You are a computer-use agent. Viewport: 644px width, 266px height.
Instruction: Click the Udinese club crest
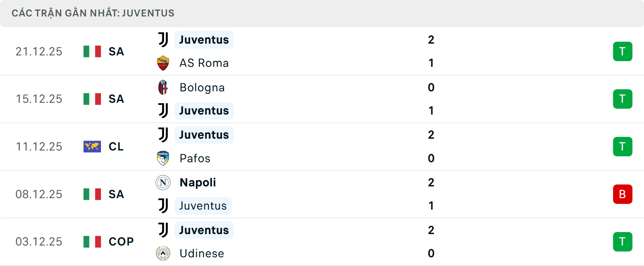tap(163, 254)
